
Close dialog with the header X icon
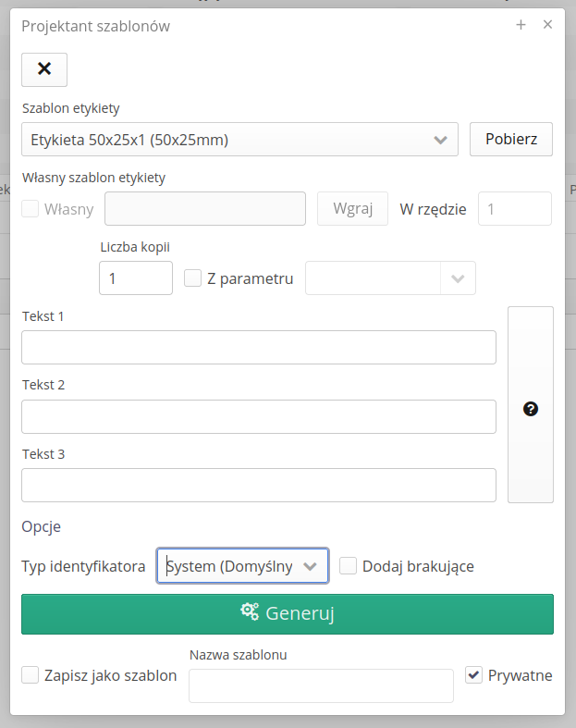pyautogui.click(x=547, y=25)
